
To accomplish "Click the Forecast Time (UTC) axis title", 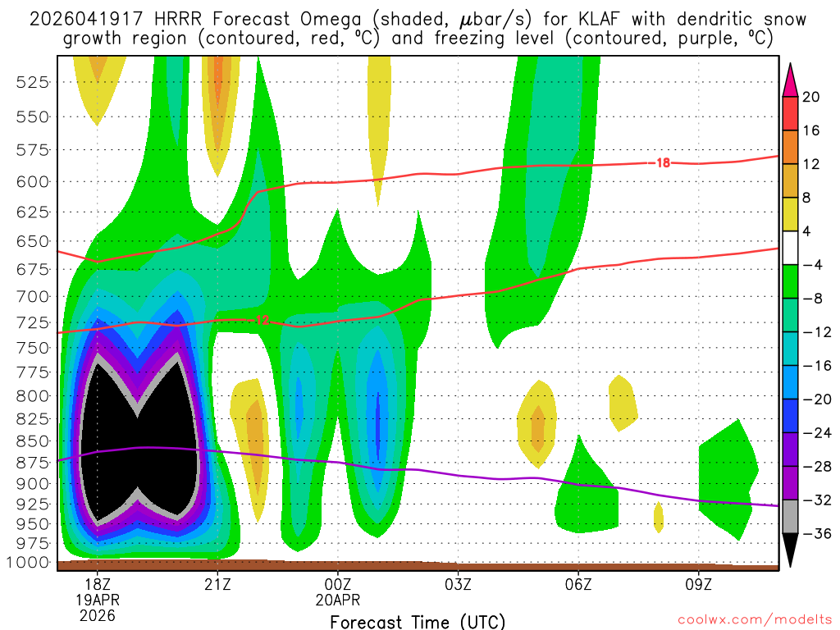I will pyautogui.click(x=418, y=622).
